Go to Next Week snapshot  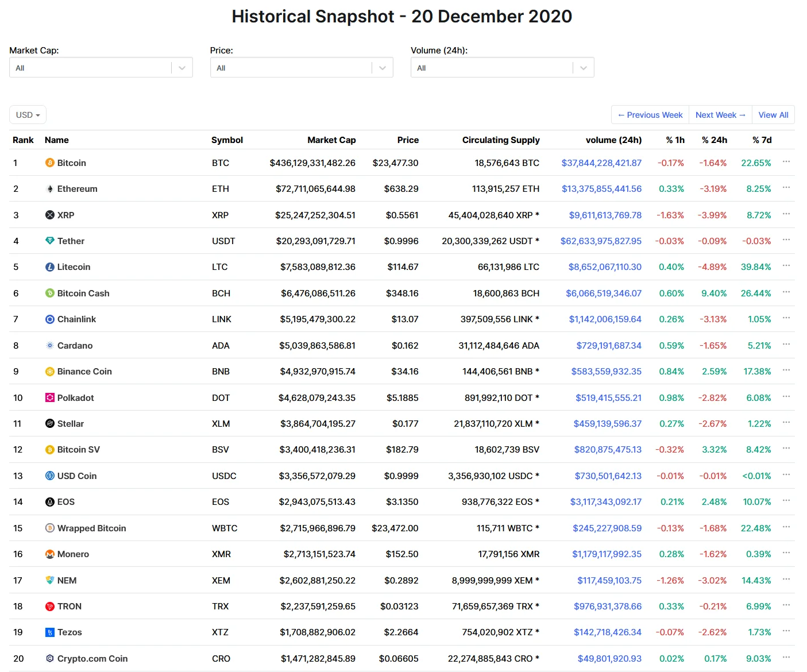point(720,115)
